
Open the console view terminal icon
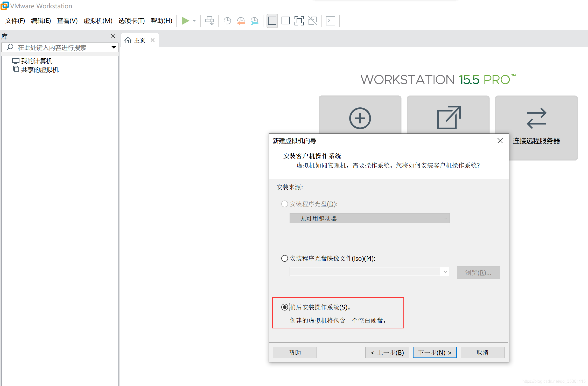330,21
